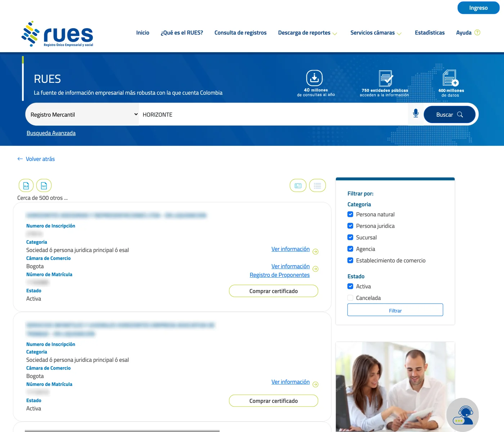This screenshot has height=432, width=504.
Task: Check Cancelada estado filter
Action: (x=350, y=298)
